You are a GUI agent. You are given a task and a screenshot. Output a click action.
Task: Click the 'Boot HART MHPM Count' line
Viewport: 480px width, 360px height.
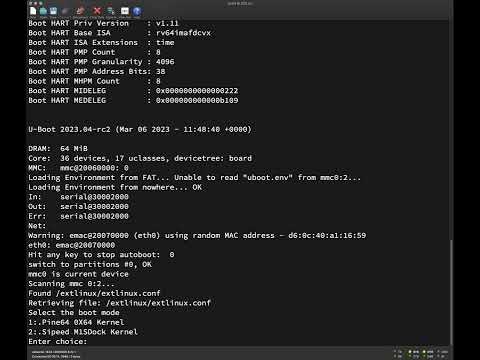coord(94,80)
